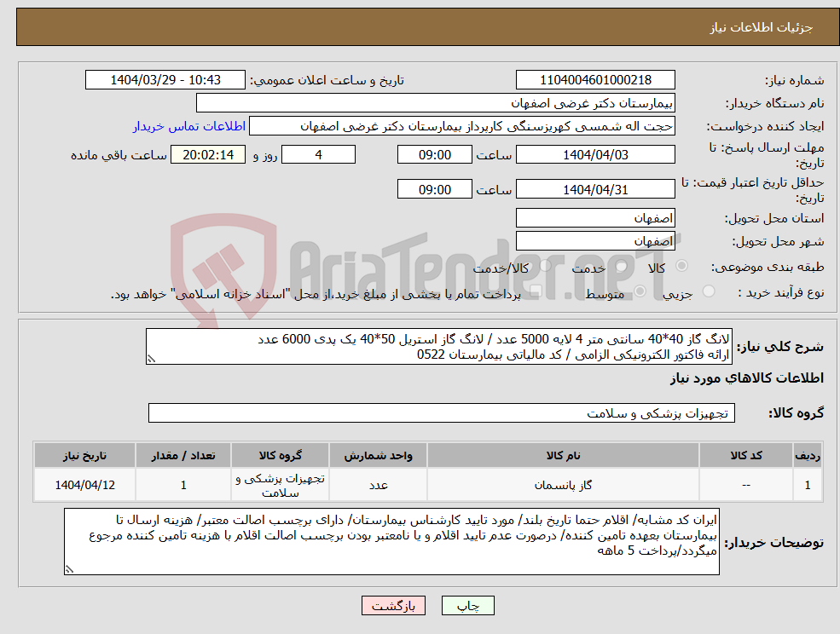
Task: Click the need number field 1104004601000218
Action: click(x=595, y=80)
